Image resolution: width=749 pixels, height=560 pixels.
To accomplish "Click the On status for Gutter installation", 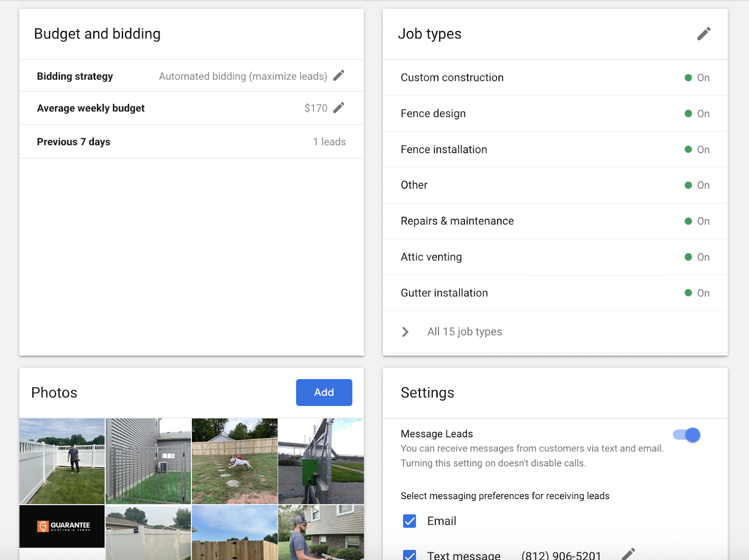I will click(x=697, y=293).
